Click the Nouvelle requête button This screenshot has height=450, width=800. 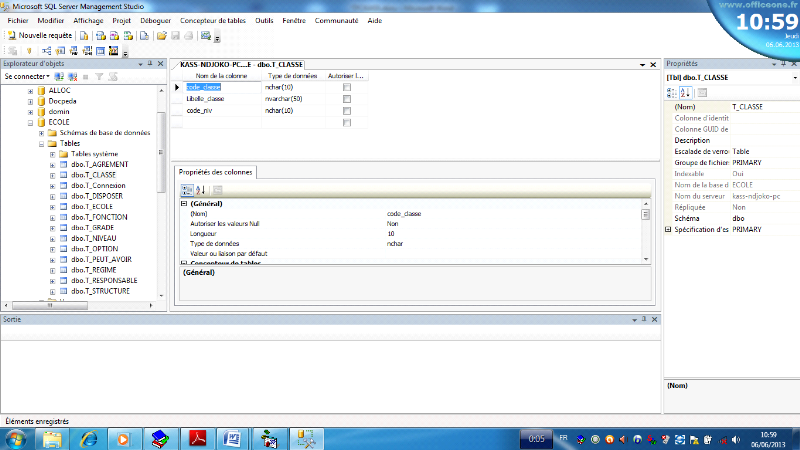coord(40,35)
